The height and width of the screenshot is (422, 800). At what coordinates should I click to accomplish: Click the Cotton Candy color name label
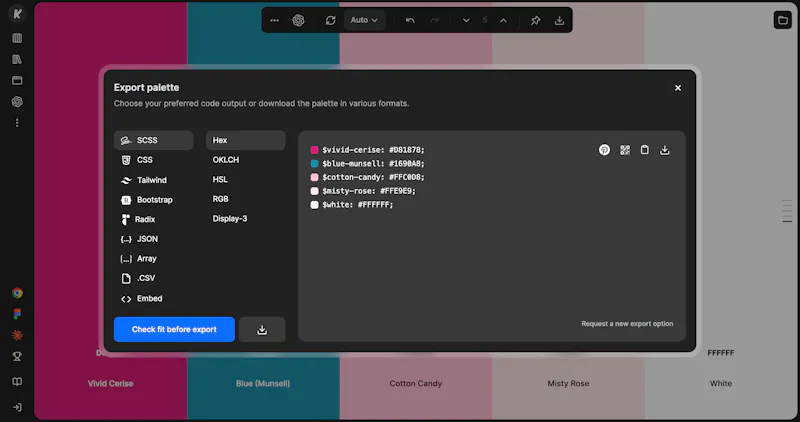tap(416, 383)
